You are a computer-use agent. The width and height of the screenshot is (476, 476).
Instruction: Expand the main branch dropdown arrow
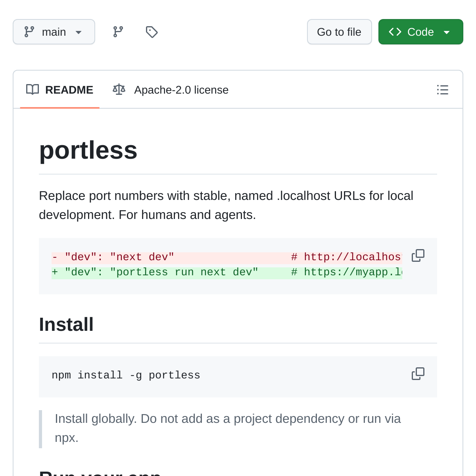[79, 32]
